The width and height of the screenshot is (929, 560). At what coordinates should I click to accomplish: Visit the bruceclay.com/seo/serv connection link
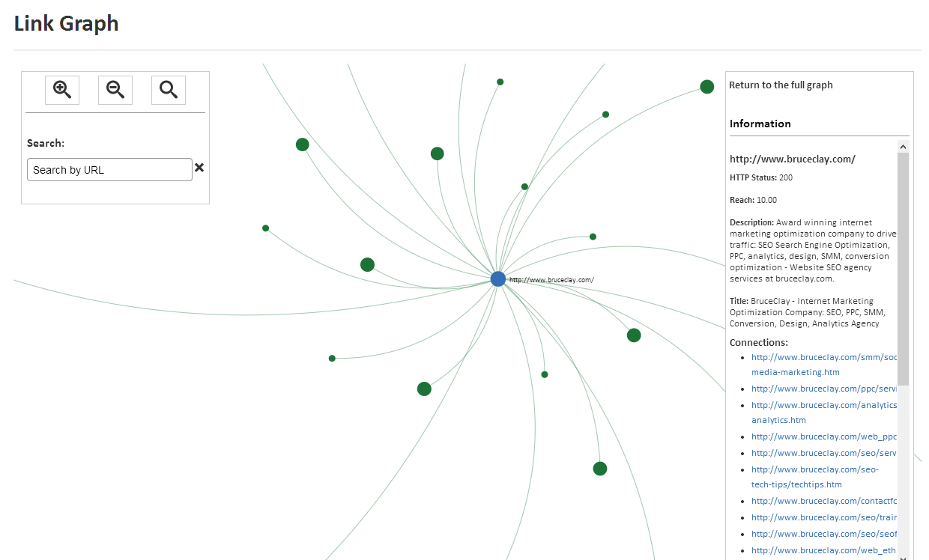824,453
